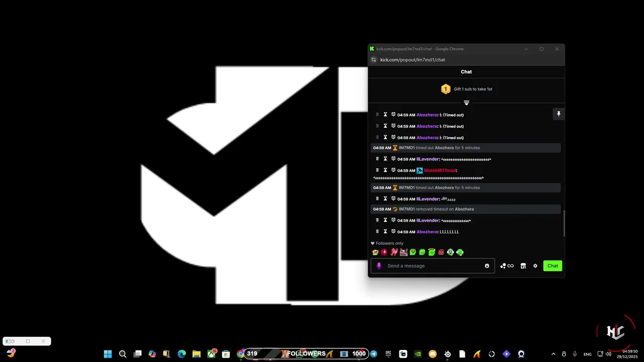Delete llLavender's Arabic text message with trash icon
Screen dimensions: 644x362
pos(377,199)
